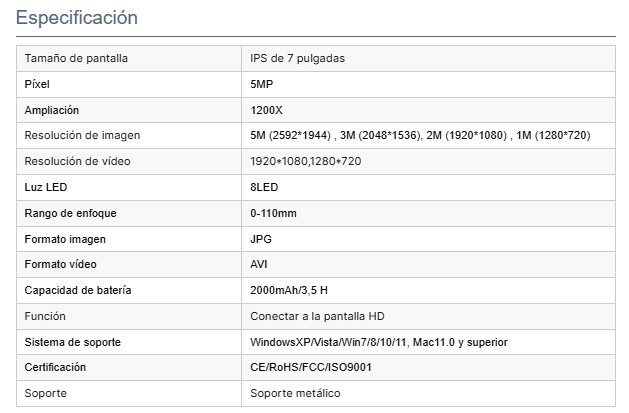The width and height of the screenshot is (629, 413).
Task: Select the Conectar a la pantalla HD text
Action: (317, 316)
